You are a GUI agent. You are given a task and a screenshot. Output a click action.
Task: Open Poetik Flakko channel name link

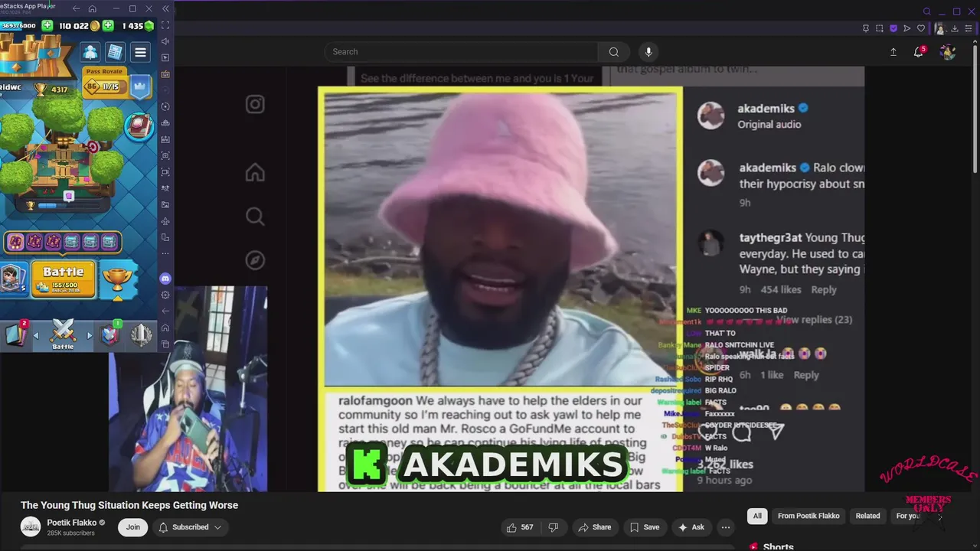click(72, 523)
